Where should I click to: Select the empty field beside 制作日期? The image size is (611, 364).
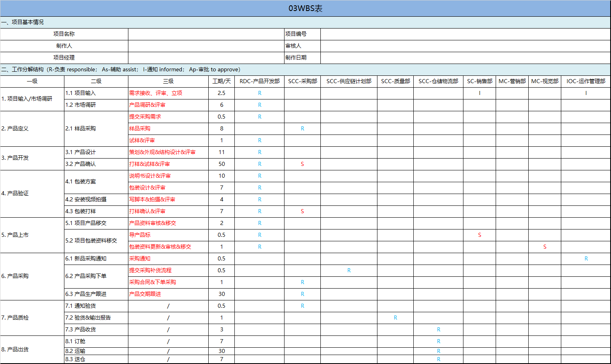coord(465,58)
